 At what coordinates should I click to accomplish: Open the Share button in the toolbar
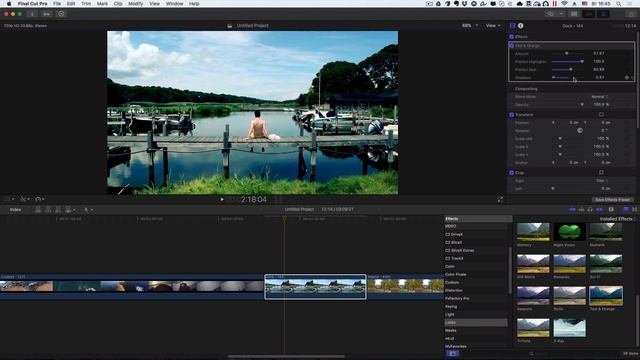(x=631, y=14)
